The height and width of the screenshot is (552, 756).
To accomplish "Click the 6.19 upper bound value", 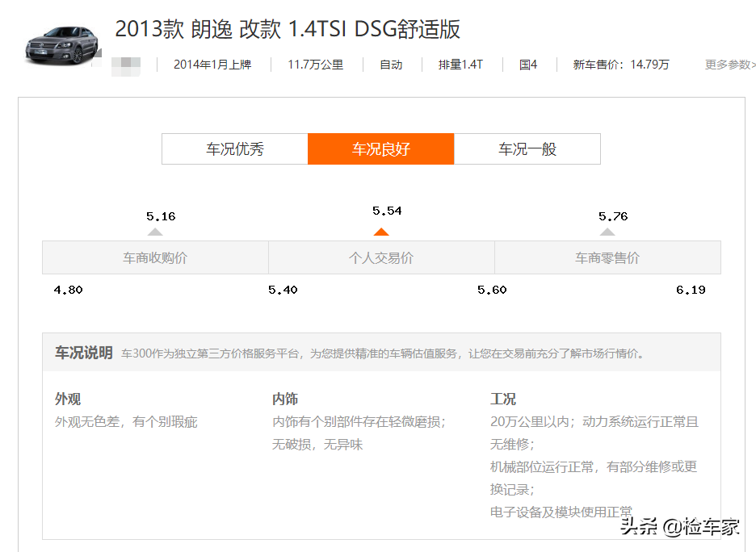I will pos(691,290).
